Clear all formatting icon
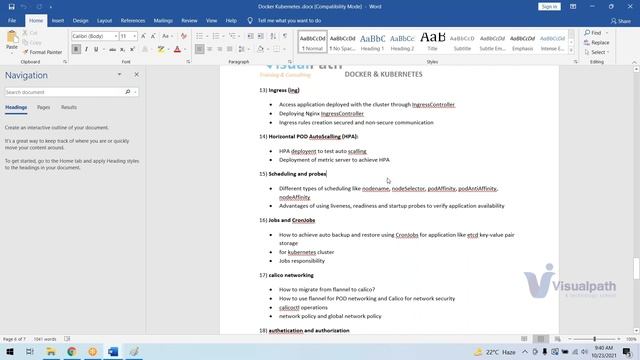The width and height of the screenshot is (640, 360). pyautogui.click(x=184, y=36)
